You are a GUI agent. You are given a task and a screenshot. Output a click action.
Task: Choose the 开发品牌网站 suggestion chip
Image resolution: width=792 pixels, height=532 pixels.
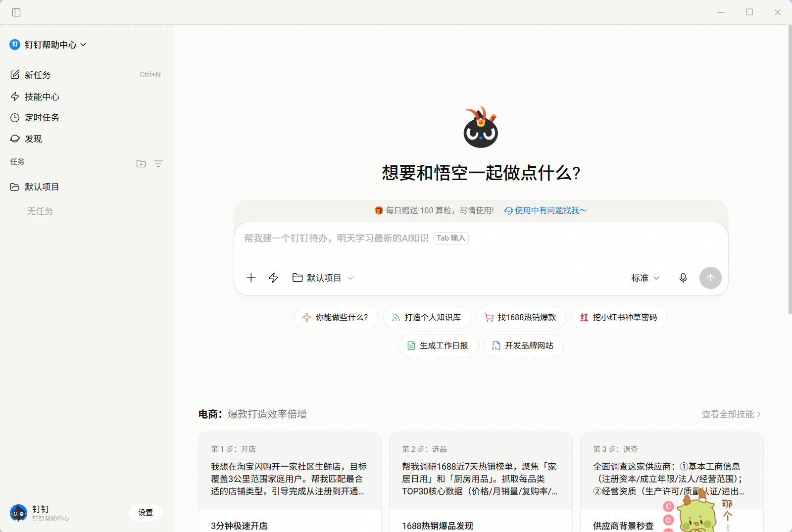tap(524, 345)
